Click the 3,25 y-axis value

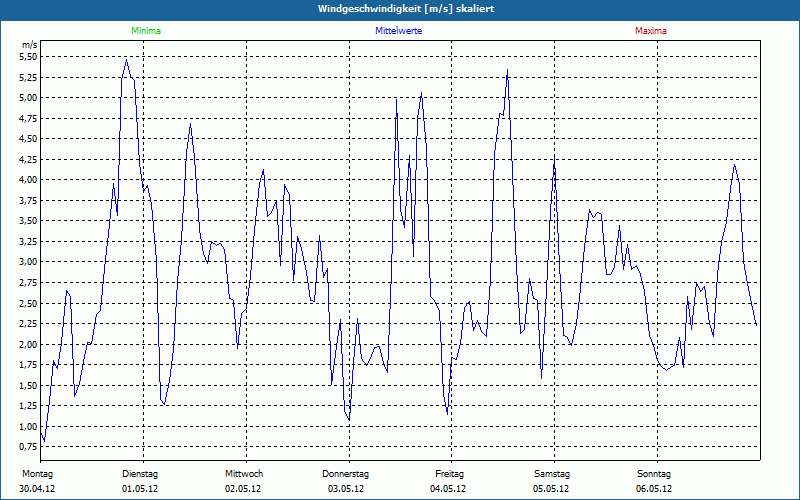click(28, 242)
